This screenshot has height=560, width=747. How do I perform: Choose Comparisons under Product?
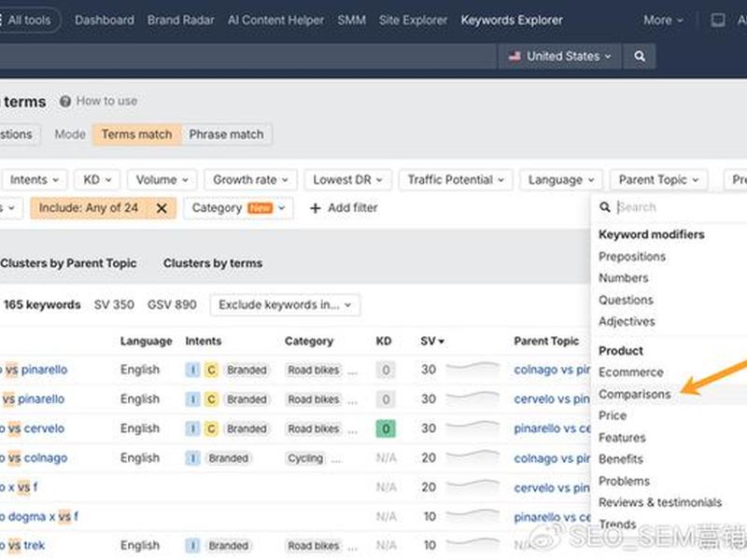point(635,394)
